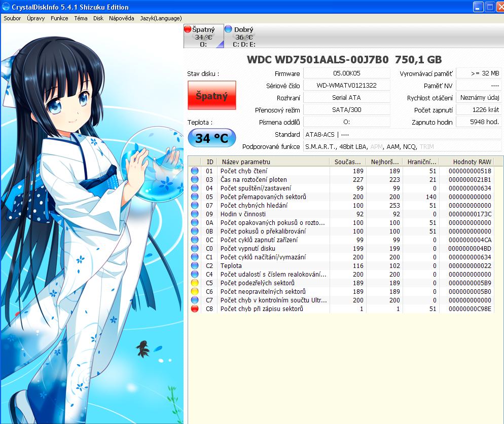Click the Rychlost otáčení field Neznámy údaj

pos(479,98)
